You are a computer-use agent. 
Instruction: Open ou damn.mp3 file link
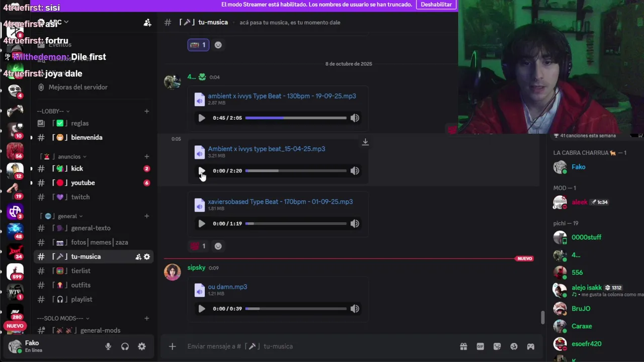pyautogui.click(x=227, y=287)
